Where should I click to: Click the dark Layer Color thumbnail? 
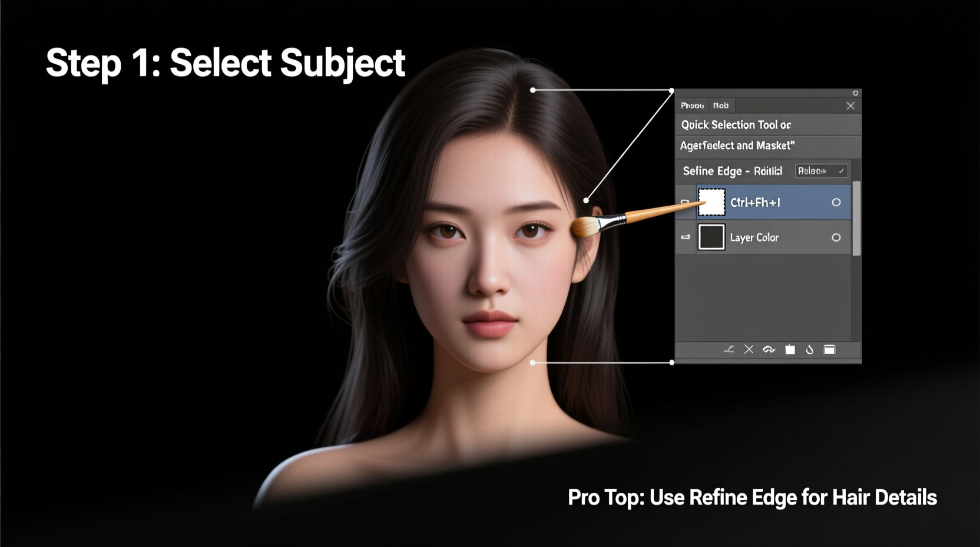(x=711, y=237)
